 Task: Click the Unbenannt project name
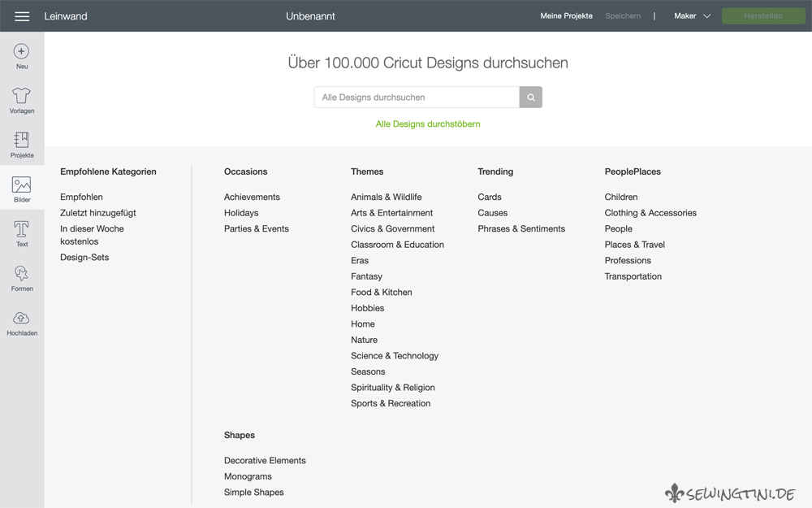310,16
